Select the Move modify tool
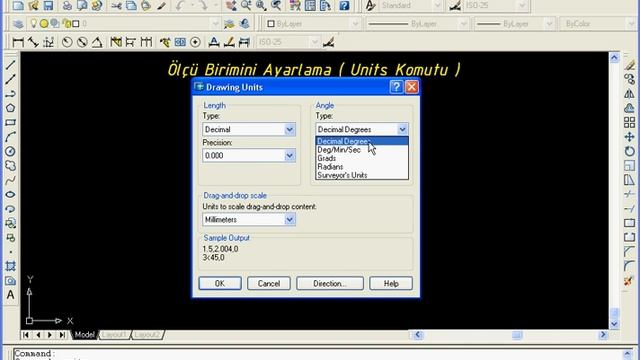Image resolution: width=640 pixels, height=360 pixels. click(x=629, y=137)
